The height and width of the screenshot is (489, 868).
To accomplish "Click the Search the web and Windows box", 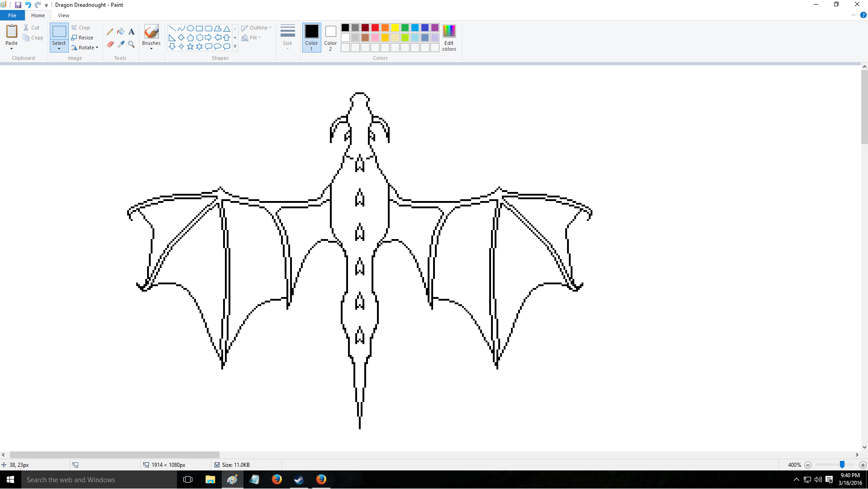I will [99, 479].
